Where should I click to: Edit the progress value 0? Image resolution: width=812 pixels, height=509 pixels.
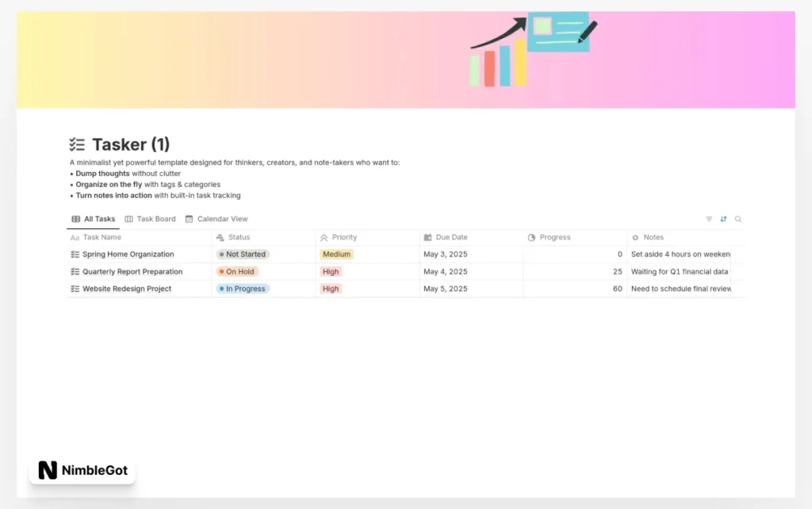pyautogui.click(x=620, y=254)
